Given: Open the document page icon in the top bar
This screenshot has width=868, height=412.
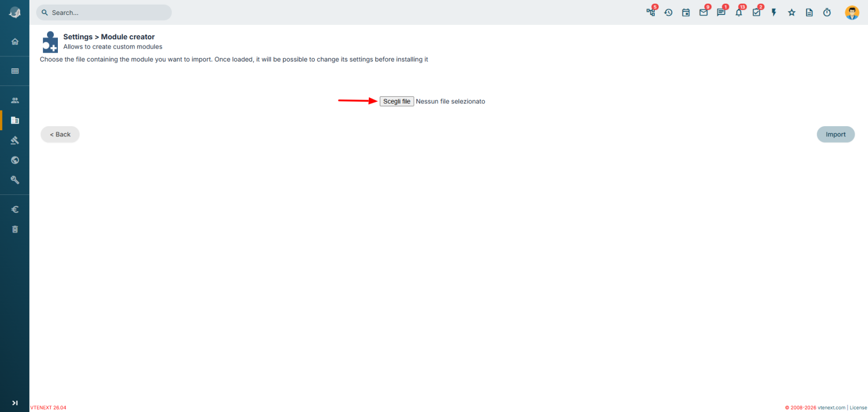Looking at the screenshot, I should click(809, 12).
